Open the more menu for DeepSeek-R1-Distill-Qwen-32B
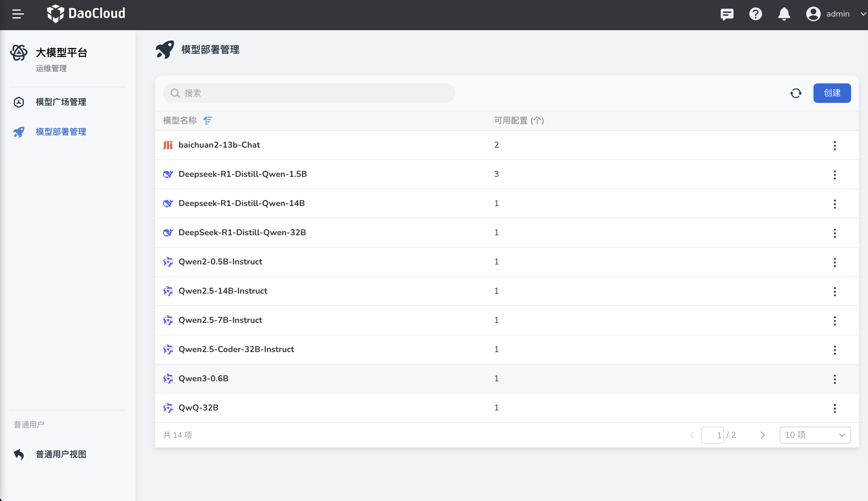The image size is (868, 501). [835, 233]
